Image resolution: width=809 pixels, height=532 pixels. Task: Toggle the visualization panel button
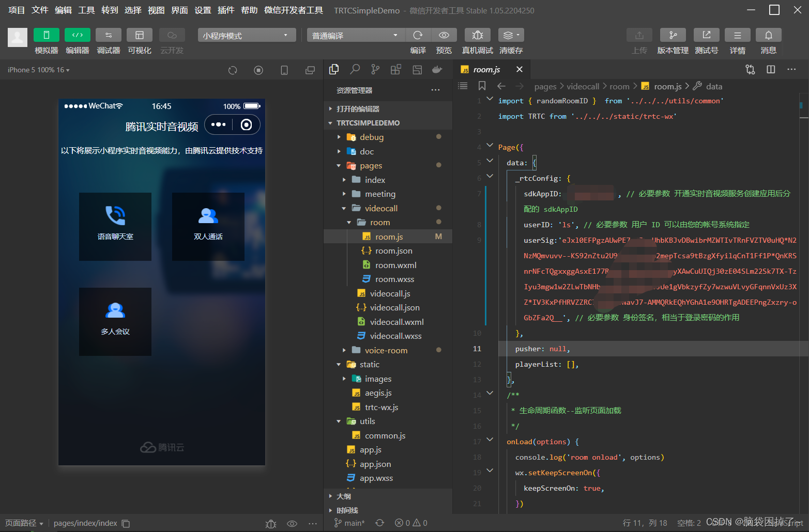[x=140, y=35]
